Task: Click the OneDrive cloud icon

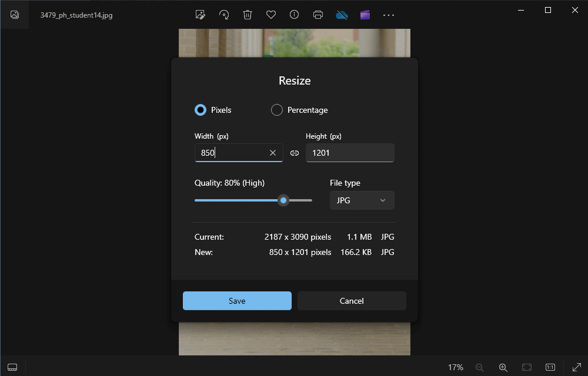Action: click(342, 15)
